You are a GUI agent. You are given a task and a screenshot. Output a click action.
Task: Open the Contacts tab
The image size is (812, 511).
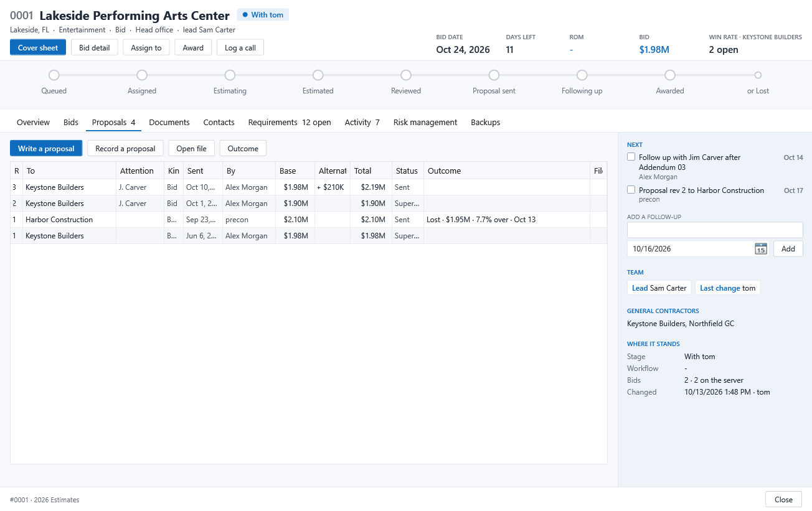point(219,123)
